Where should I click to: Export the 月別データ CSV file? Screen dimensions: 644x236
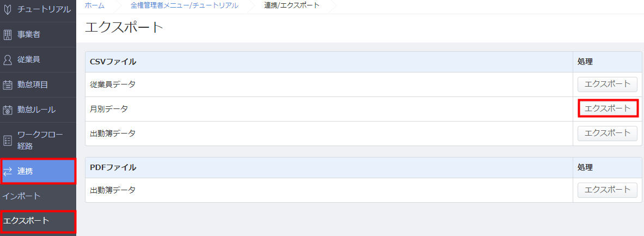[x=608, y=108]
